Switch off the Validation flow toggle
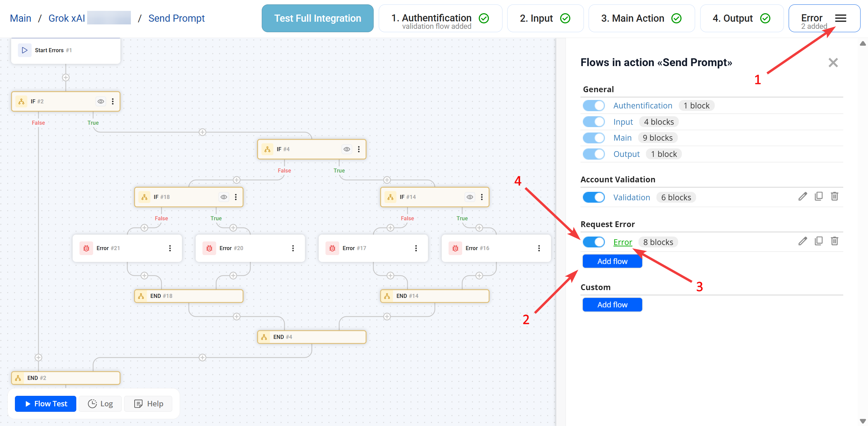This screenshot has width=868, height=426. 594,197
